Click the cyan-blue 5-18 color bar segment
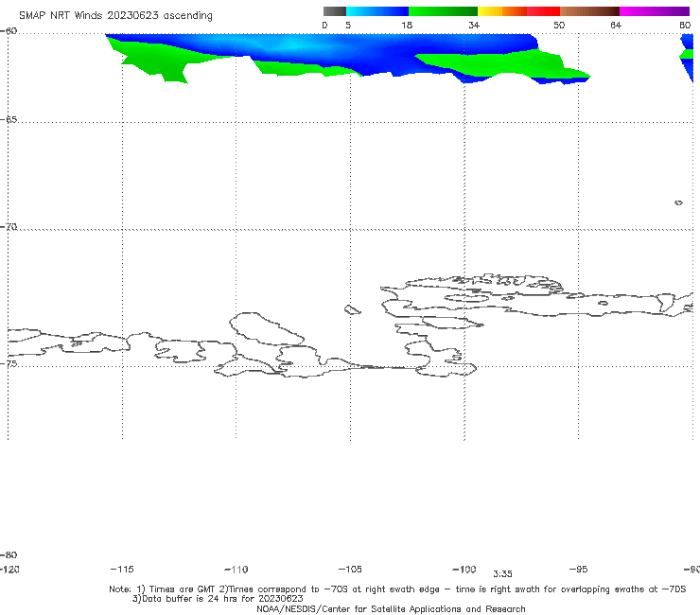The image size is (700, 615). [x=377, y=11]
